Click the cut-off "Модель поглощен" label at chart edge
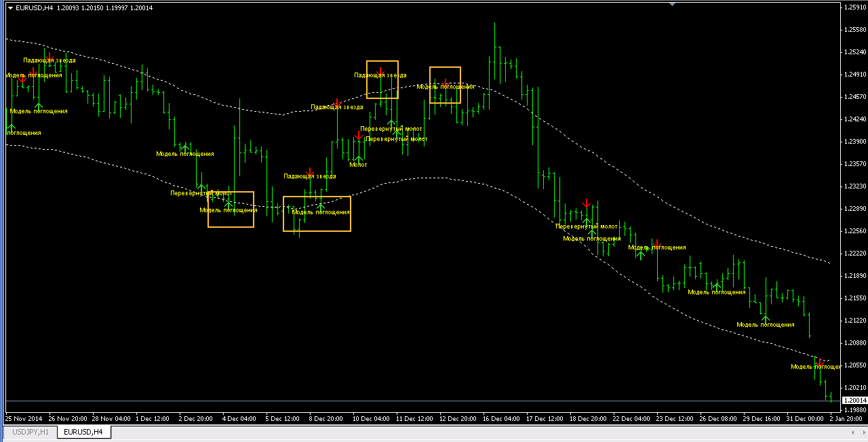The width and height of the screenshot is (868, 442). pos(816,367)
